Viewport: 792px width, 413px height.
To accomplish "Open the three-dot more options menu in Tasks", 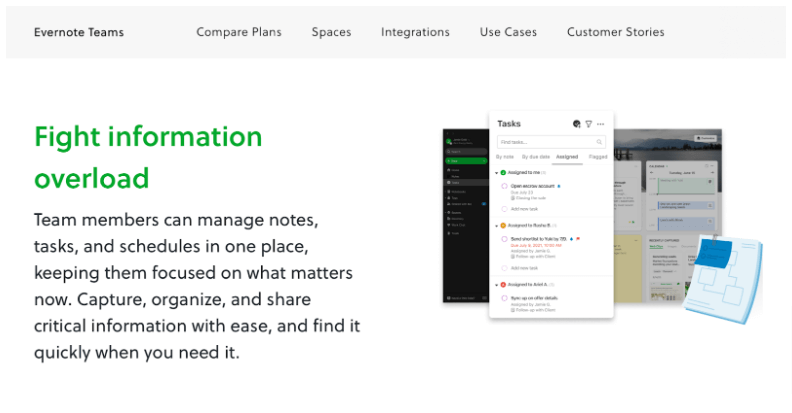I will coord(601,124).
